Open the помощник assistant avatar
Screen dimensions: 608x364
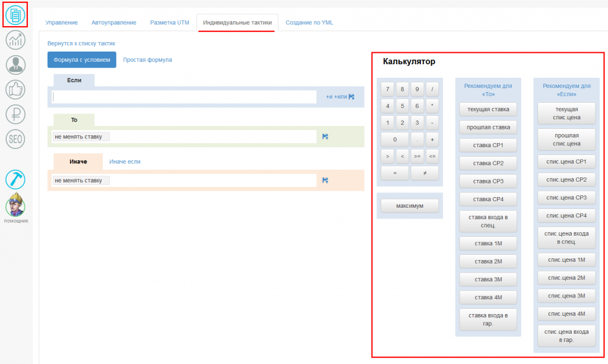(x=15, y=205)
